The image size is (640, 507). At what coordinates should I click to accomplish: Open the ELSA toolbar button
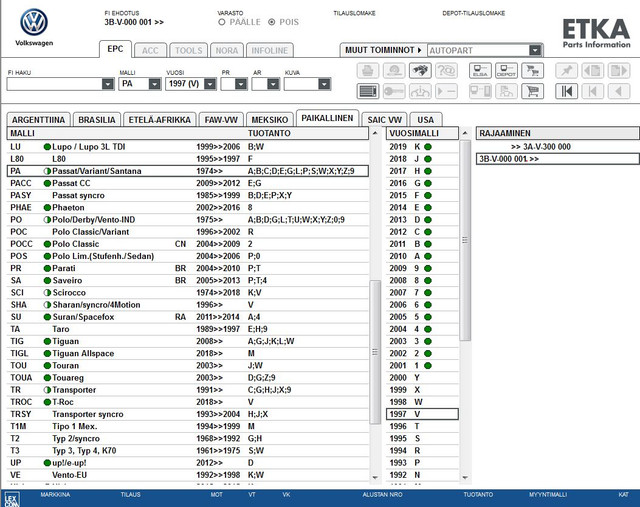(x=480, y=71)
